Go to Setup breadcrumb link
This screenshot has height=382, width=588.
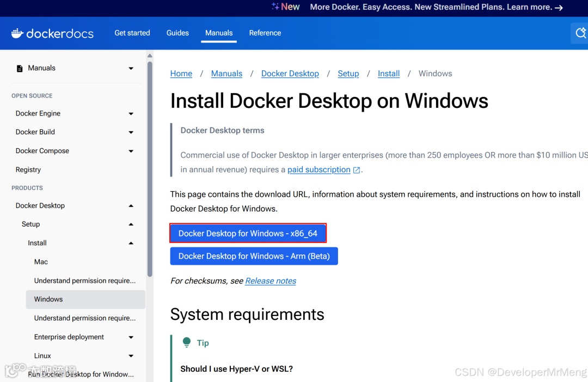348,74
